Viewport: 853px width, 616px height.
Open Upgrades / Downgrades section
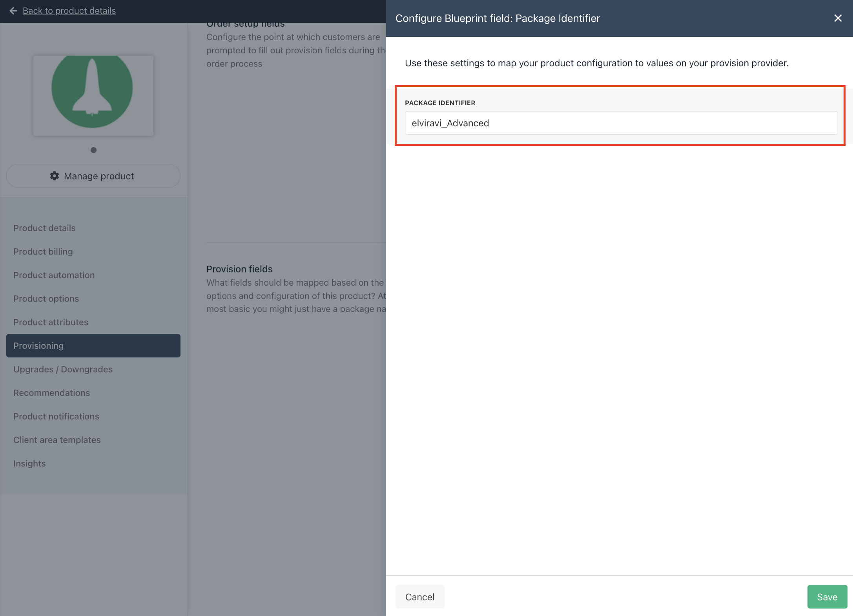63,369
